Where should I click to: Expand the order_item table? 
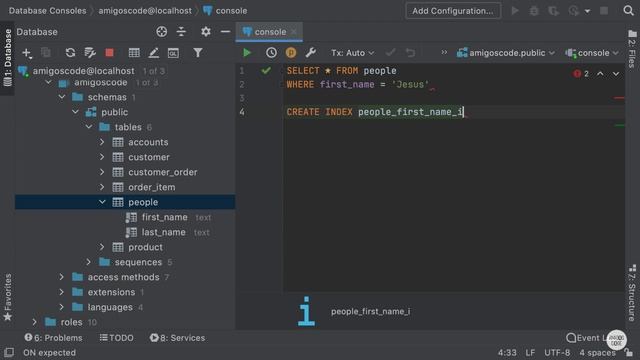(x=102, y=187)
